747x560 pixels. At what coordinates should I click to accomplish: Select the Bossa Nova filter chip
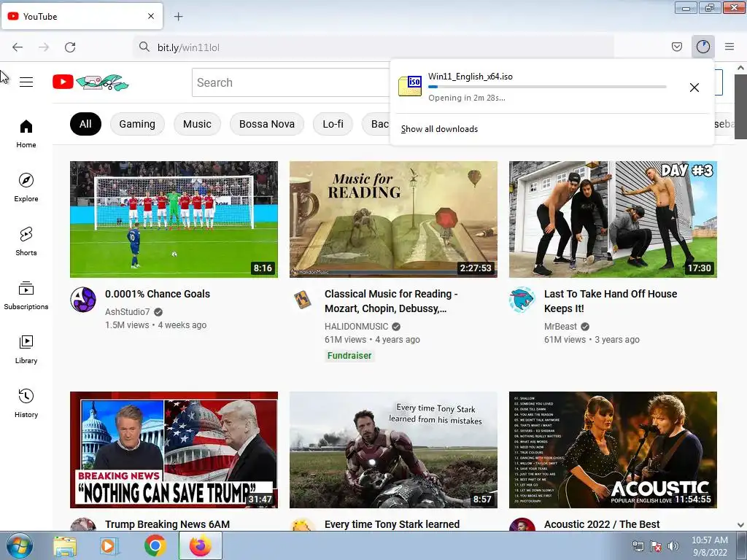pos(267,124)
